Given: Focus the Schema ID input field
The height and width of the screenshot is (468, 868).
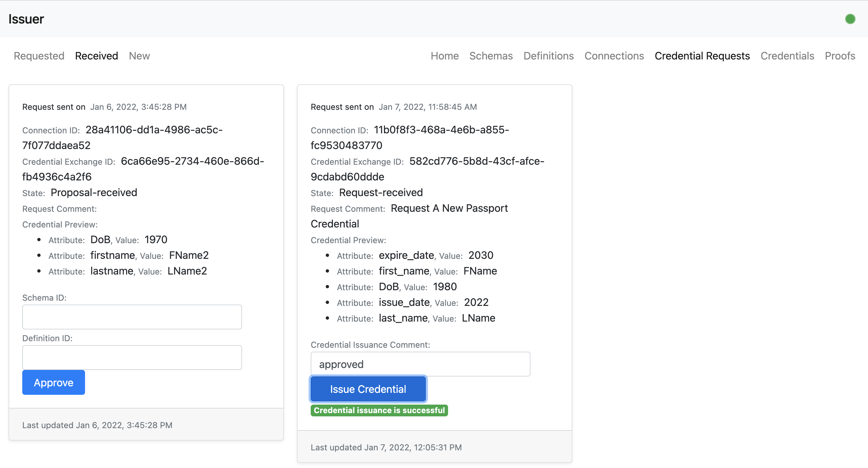Looking at the screenshot, I should coord(132,317).
